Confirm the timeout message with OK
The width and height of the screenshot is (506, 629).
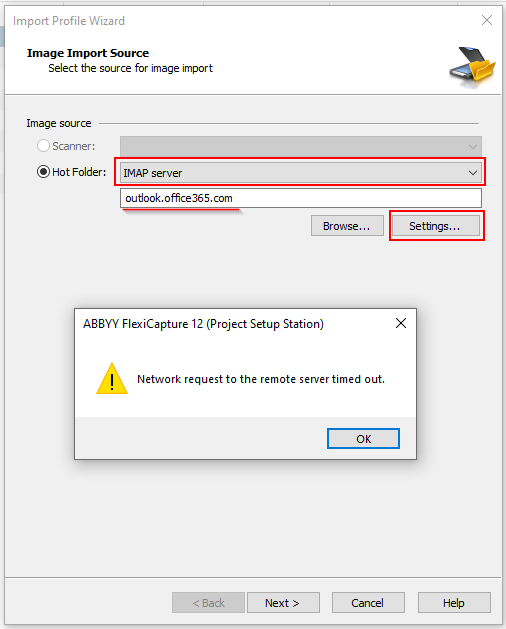363,438
